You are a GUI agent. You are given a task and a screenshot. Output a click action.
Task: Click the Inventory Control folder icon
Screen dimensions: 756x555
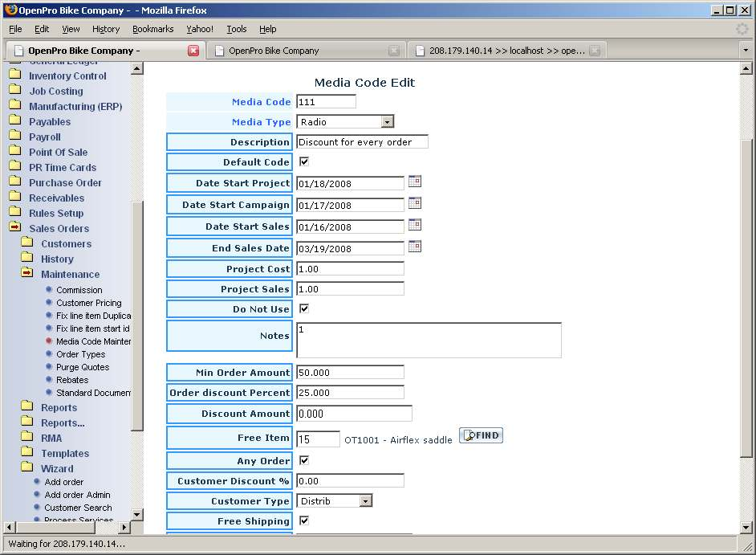[15, 75]
